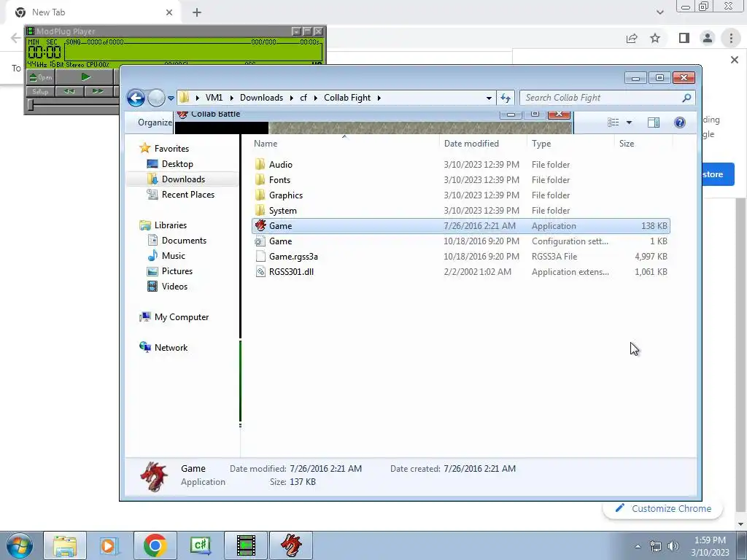This screenshot has height=560, width=747.
Task: Open the Organize menu
Action: tap(155, 122)
